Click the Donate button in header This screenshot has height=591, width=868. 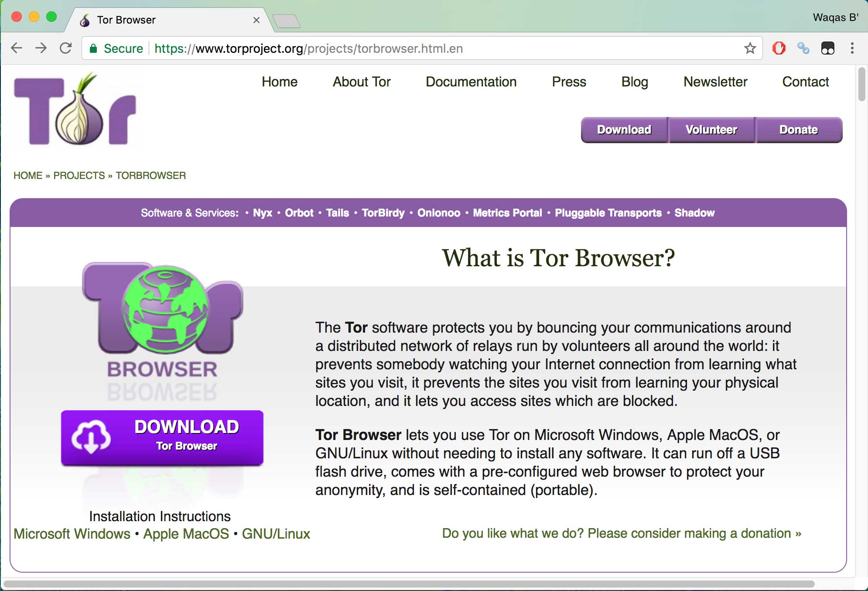tap(797, 129)
